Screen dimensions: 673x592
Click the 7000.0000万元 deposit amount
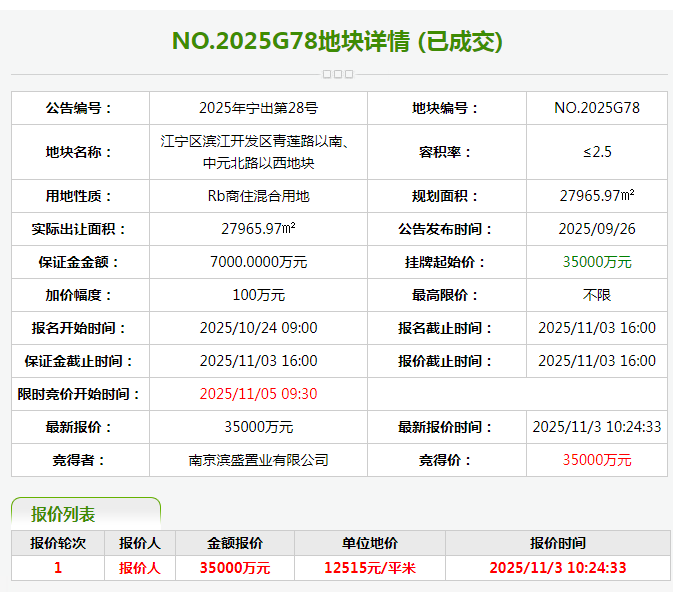[x=258, y=262]
